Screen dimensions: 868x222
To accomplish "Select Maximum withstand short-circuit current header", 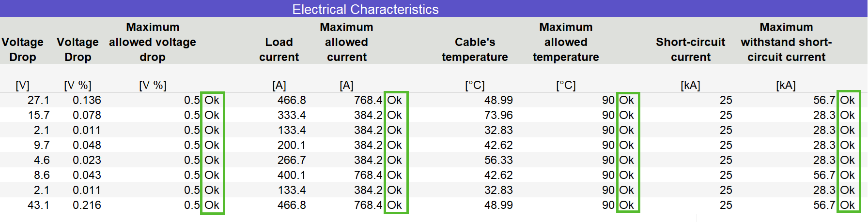I will 786,42.
